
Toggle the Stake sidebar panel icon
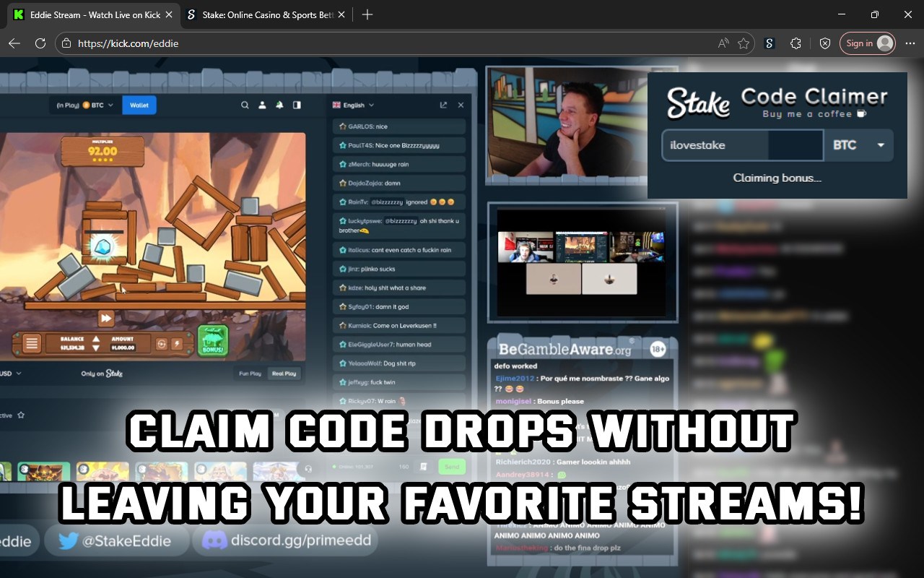click(x=297, y=105)
